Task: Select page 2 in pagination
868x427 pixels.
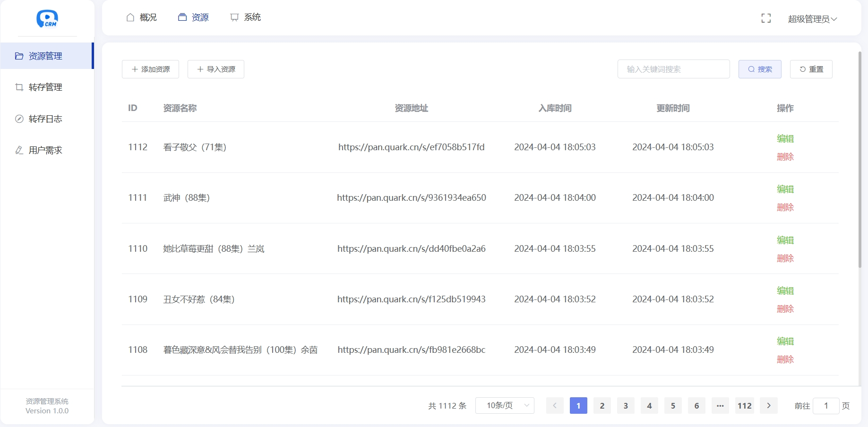Action: tap(602, 405)
